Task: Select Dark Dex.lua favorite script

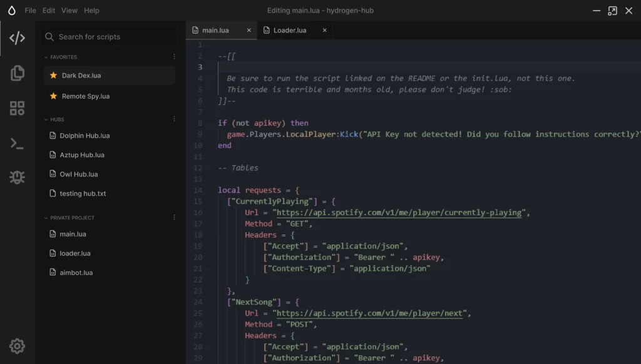Action: point(81,76)
